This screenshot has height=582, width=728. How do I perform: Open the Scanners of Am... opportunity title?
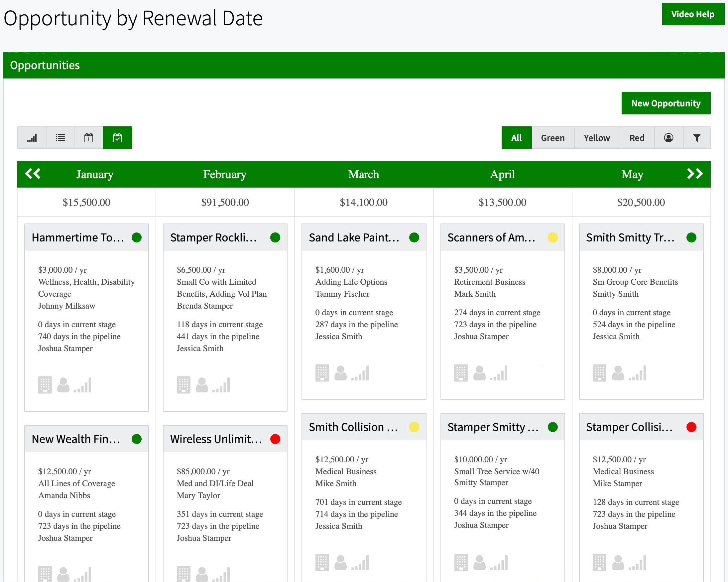[491, 238]
